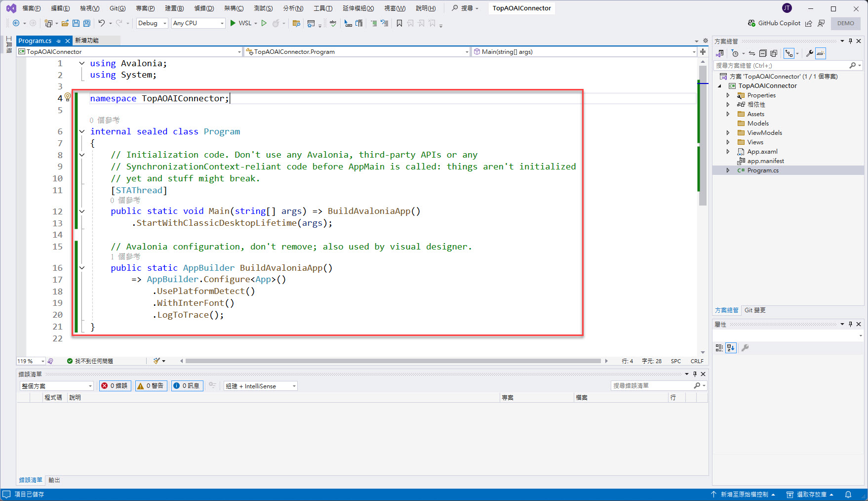Screen dimensions: 868x501
Task: Save the current file with the Save icon
Action: (x=76, y=23)
